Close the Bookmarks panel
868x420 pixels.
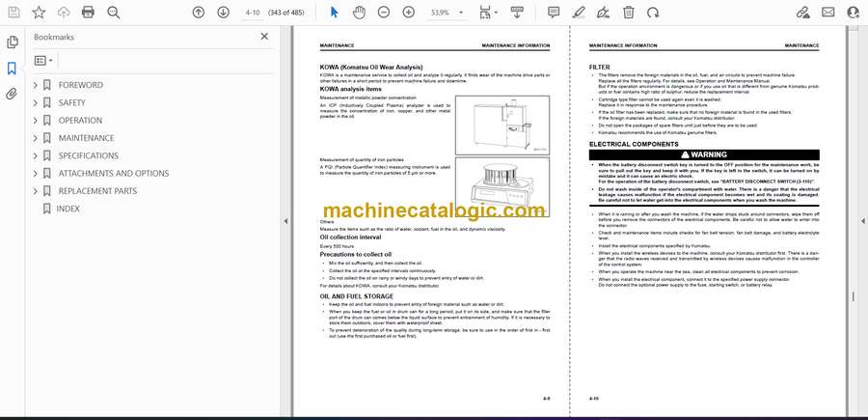click(x=264, y=37)
